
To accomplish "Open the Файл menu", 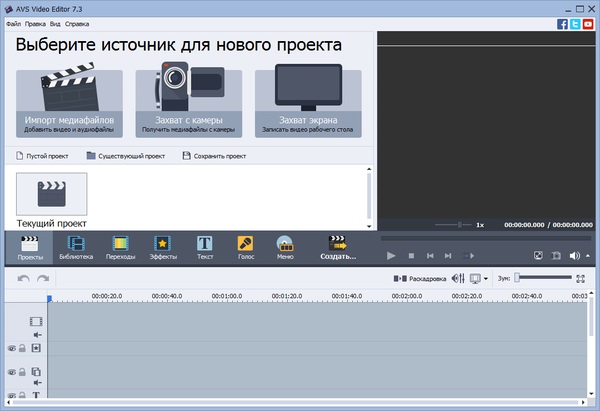I will 13,22.
